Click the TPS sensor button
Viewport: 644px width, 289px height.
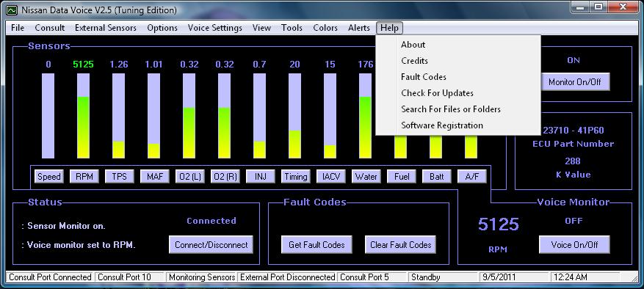coord(120,177)
